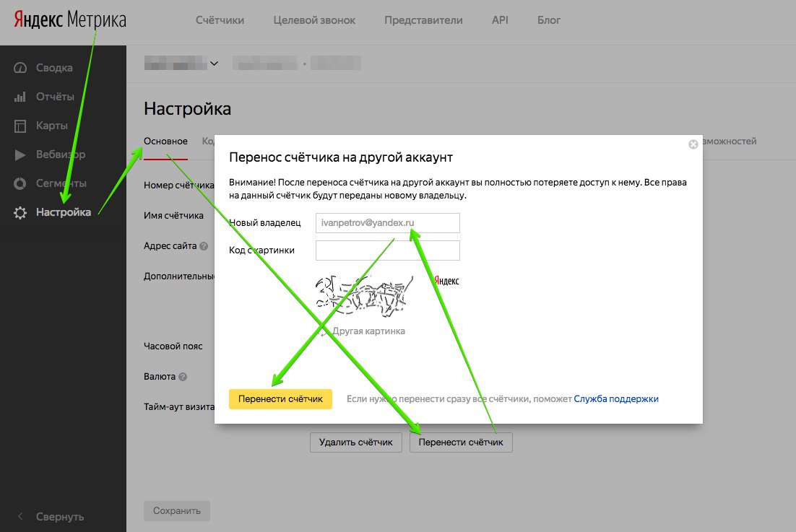Screen dimensions: 796x532
Task: Open the Блог menu item
Action: (549, 20)
